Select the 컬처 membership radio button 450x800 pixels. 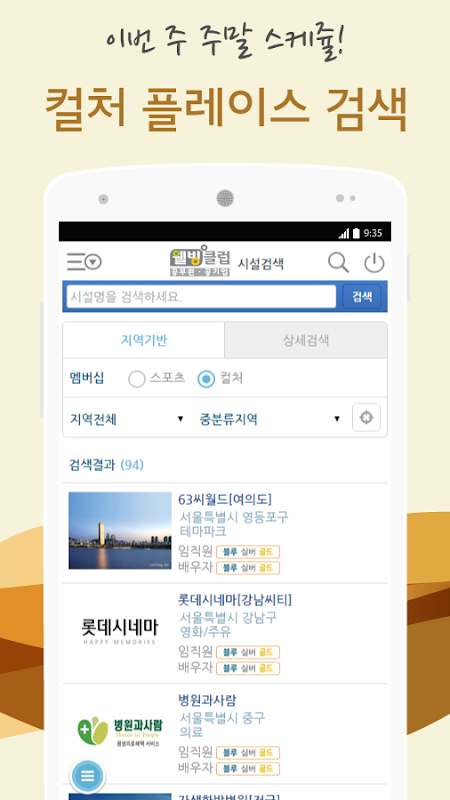tap(206, 379)
